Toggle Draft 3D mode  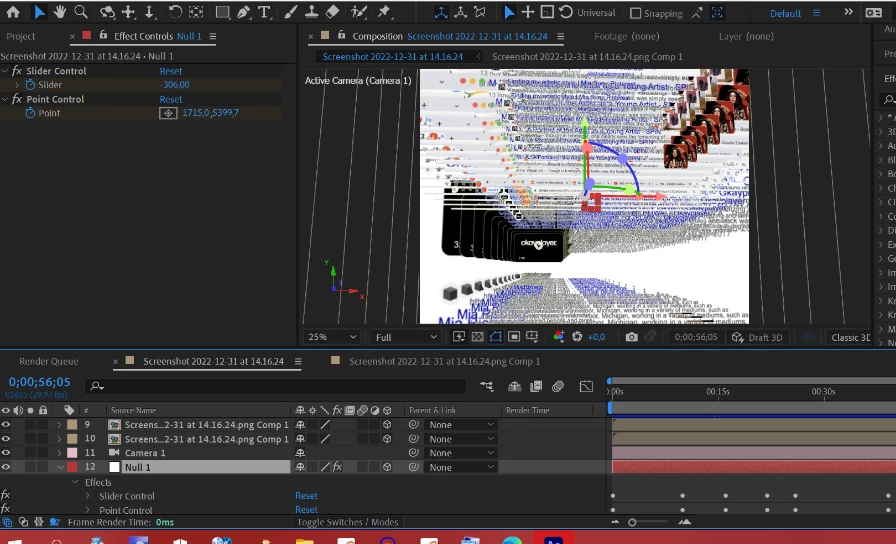coord(757,337)
